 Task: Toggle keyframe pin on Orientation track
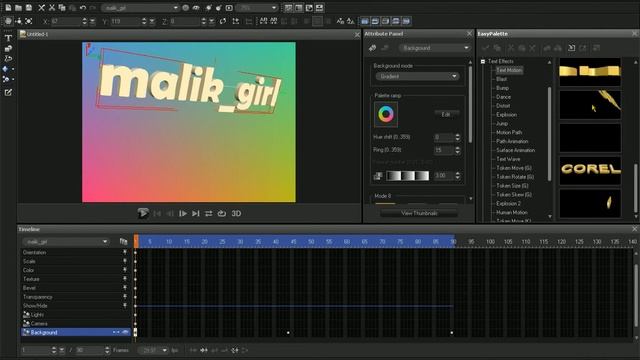pos(125,252)
